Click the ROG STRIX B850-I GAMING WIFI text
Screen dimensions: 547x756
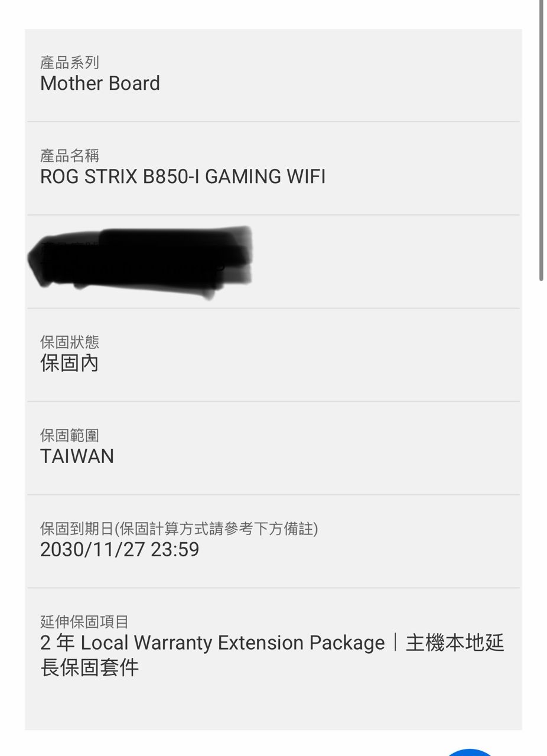(183, 177)
